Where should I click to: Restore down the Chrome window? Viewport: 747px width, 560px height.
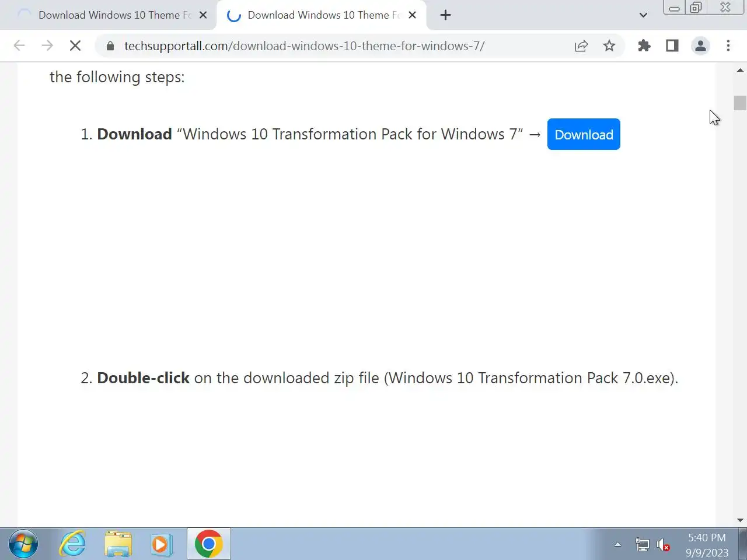coord(696,8)
